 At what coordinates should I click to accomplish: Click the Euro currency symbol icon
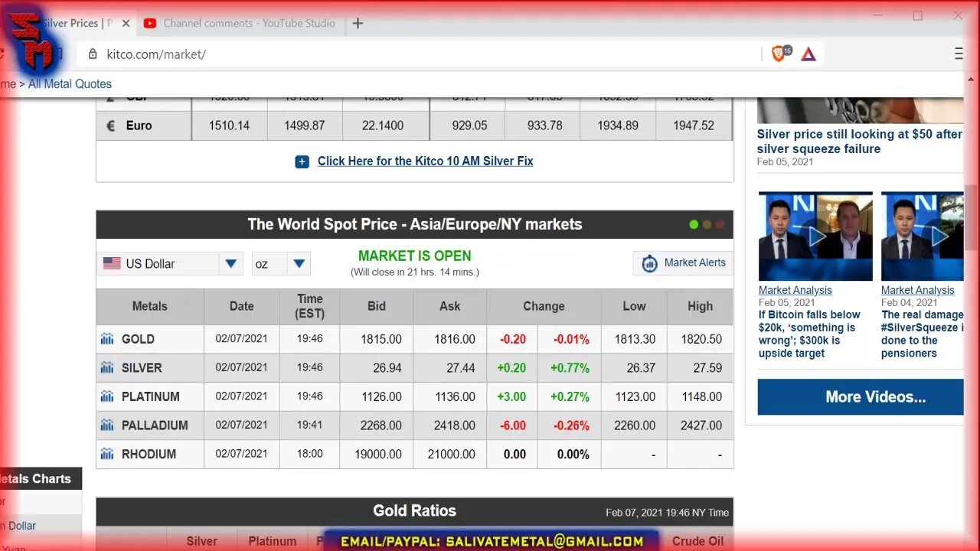click(110, 126)
